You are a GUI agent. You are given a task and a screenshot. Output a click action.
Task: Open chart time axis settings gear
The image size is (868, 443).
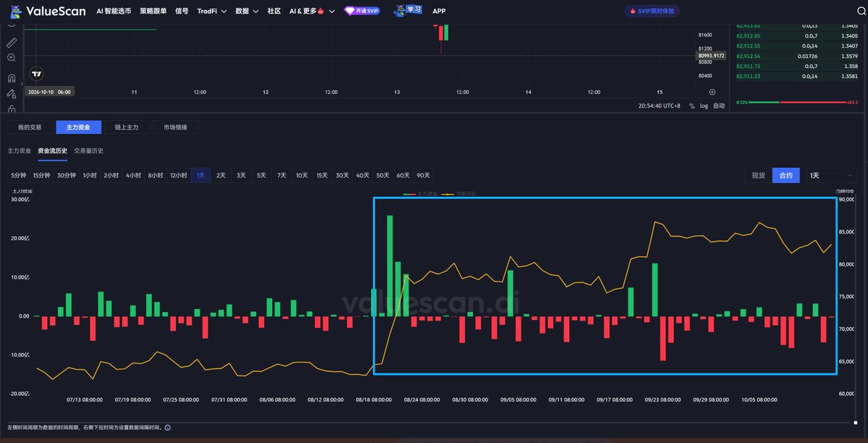click(x=712, y=92)
